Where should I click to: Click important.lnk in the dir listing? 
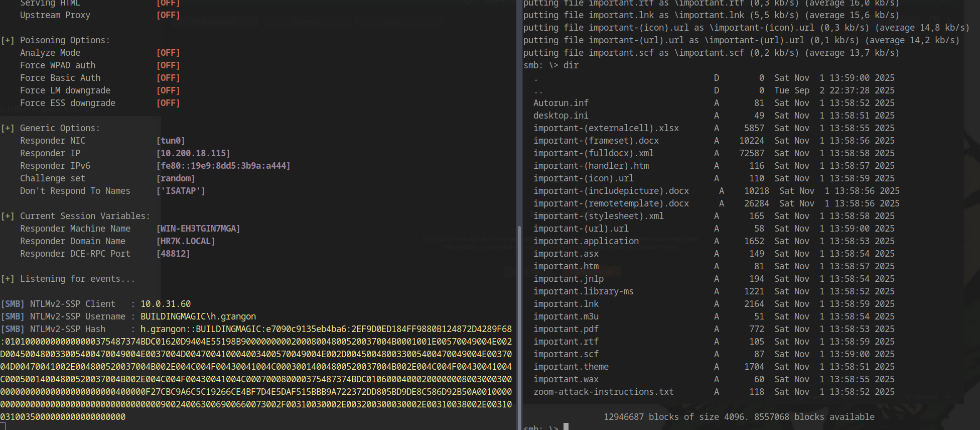566,304
